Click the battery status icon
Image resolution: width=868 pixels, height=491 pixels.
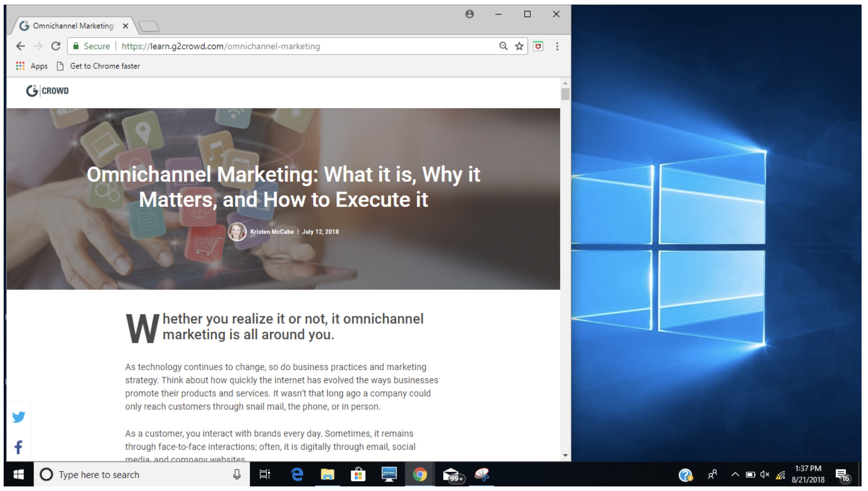[x=751, y=475]
